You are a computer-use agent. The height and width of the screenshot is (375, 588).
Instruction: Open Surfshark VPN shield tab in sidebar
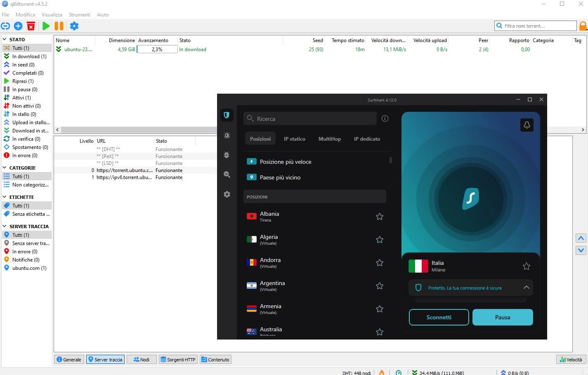pyautogui.click(x=227, y=115)
